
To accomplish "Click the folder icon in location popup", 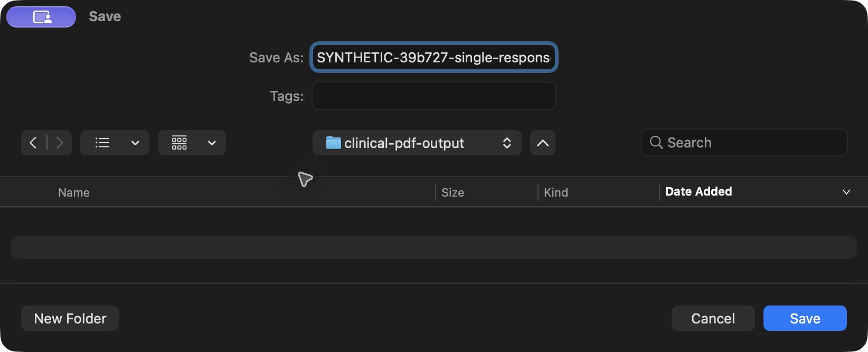I will 334,143.
